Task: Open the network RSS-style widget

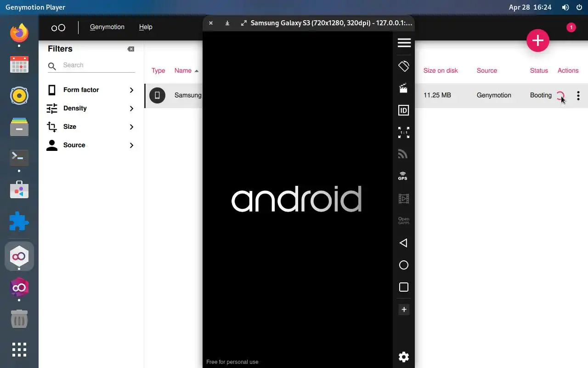Action: click(x=404, y=154)
